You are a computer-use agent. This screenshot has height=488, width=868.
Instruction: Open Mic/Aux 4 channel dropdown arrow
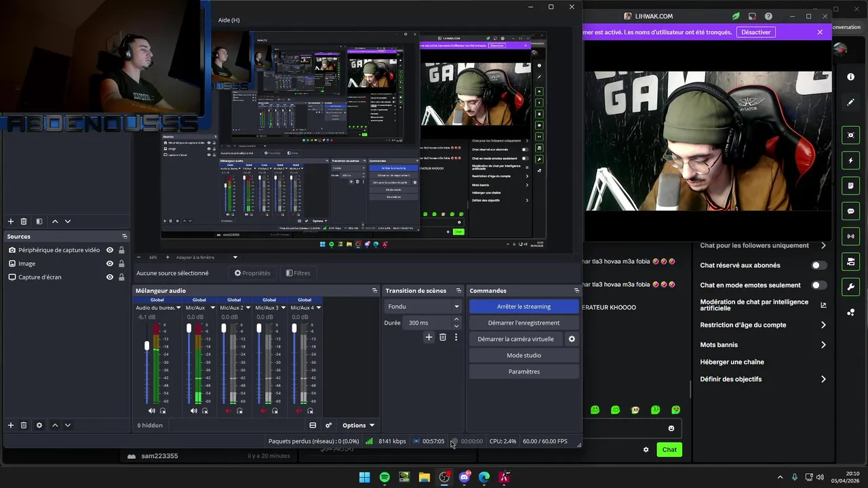[319, 308]
